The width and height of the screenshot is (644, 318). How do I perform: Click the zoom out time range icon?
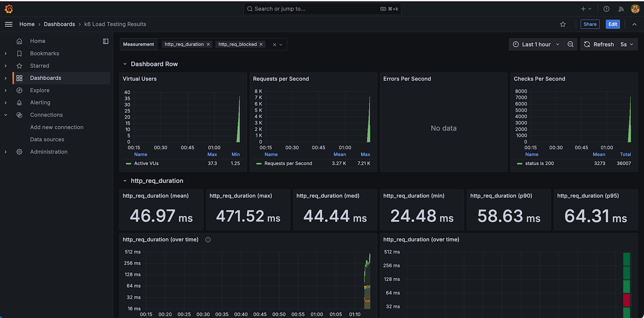(x=570, y=44)
